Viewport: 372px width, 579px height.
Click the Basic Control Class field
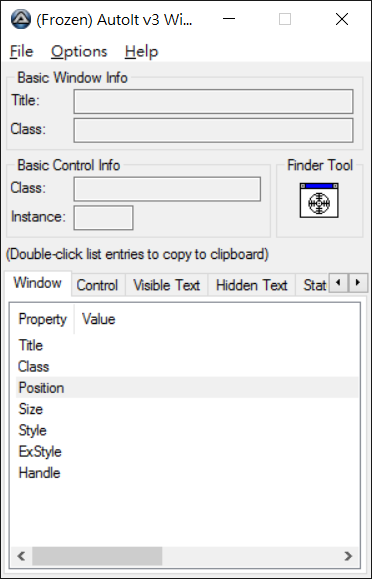coord(167,189)
